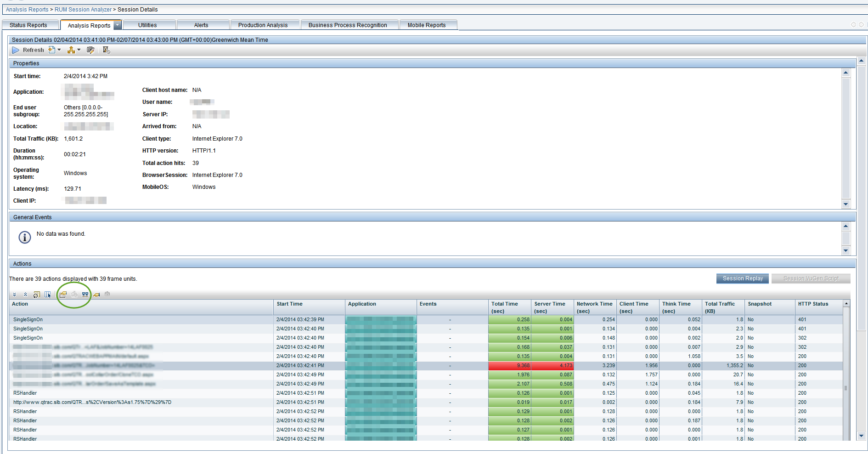The height and width of the screenshot is (454, 868).
Task: Click the action details hand-page icon
Action: [x=63, y=295]
